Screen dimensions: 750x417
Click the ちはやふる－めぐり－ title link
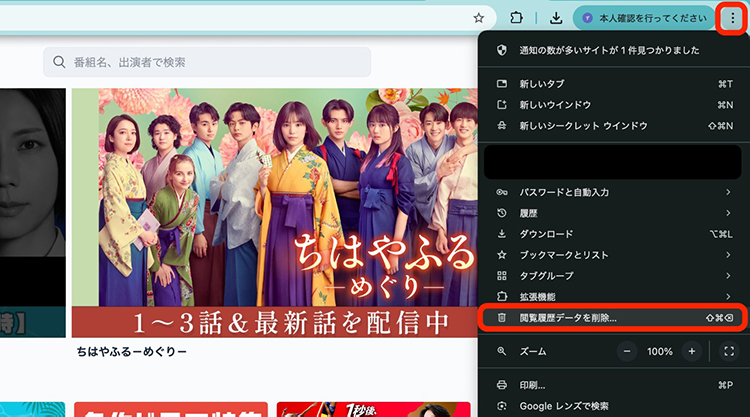coord(132,352)
